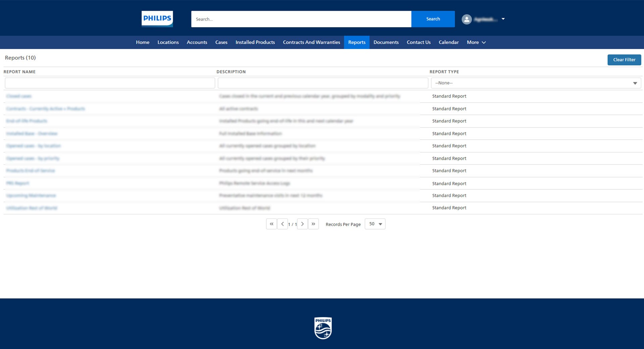Change Records Per Page dropdown value

(x=375, y=224)
